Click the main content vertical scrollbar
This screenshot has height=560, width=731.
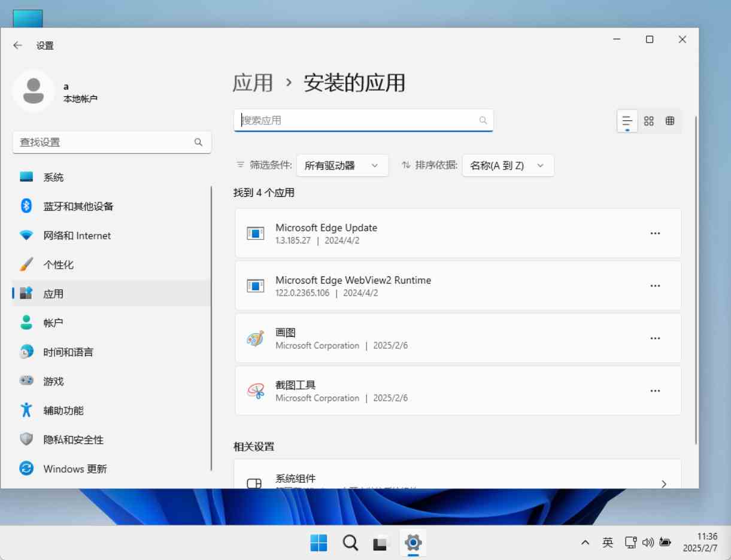click(696, 280)
